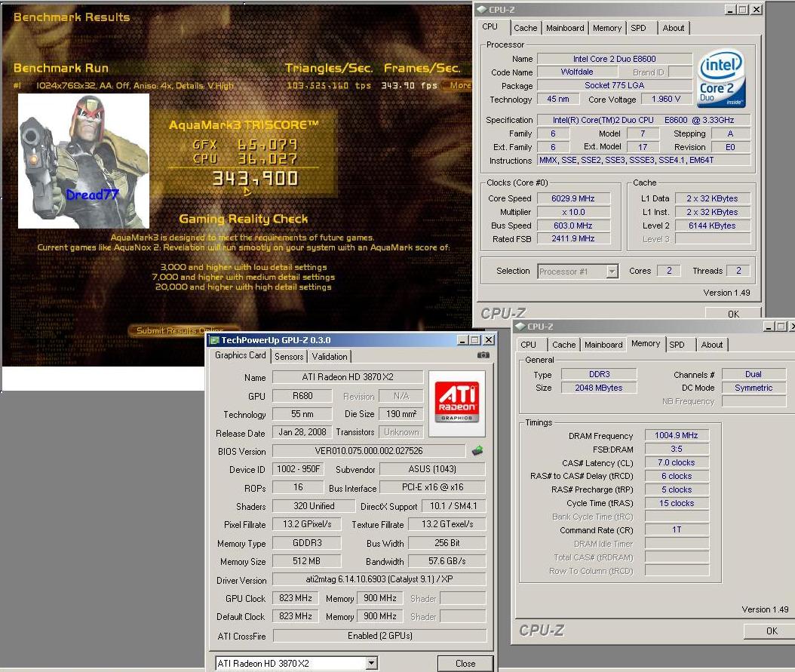795x672 pixels.
Task: Click the GPU-Z title bar icon
Action: [214, 340]
